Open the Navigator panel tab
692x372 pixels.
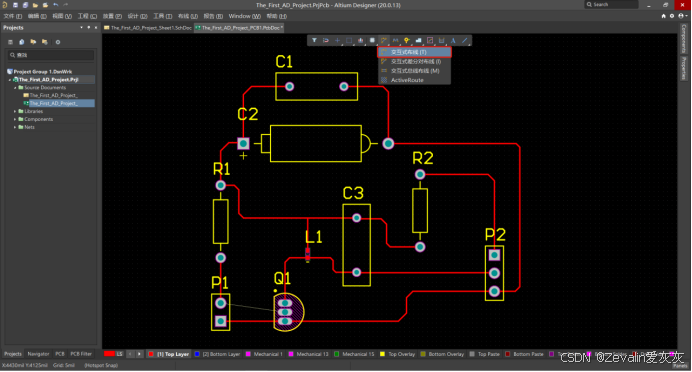pos(38,354)
